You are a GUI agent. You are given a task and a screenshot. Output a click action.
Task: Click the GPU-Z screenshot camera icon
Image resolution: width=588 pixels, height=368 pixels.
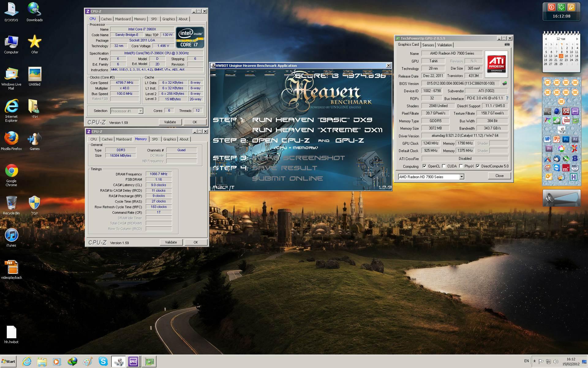(x=507, y=44)
